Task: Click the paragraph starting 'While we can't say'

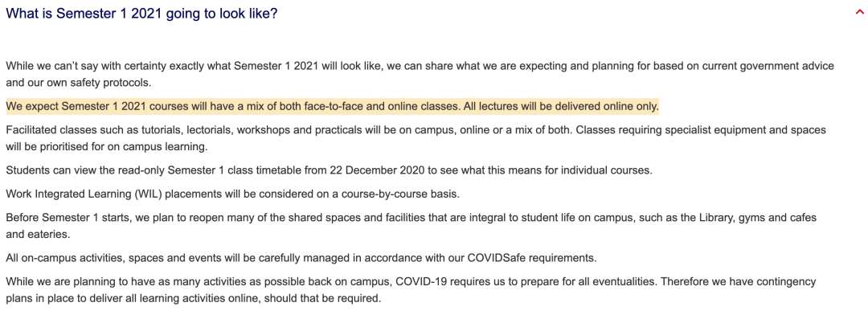Action: tap(420, 75)
